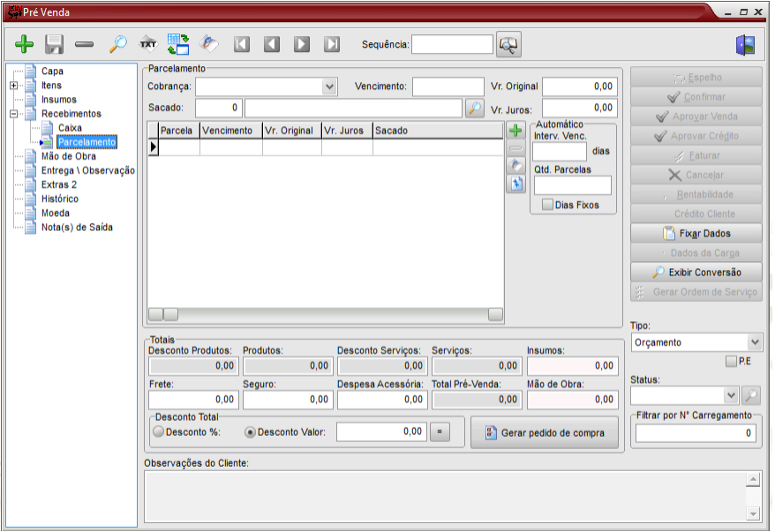Open the Tipo dropdown showing Orçamento
This screenshot has height=532, width=775.
point(754,342)
